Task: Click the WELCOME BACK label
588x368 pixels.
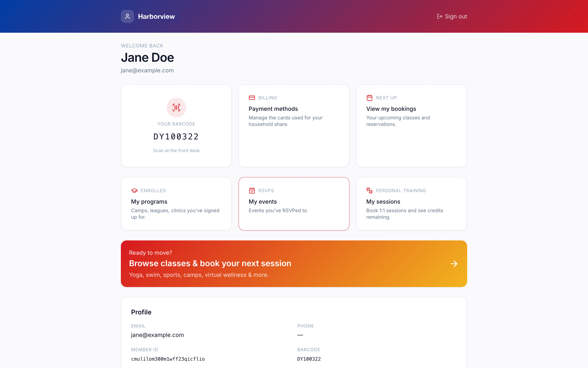Action: coord(142,46)
